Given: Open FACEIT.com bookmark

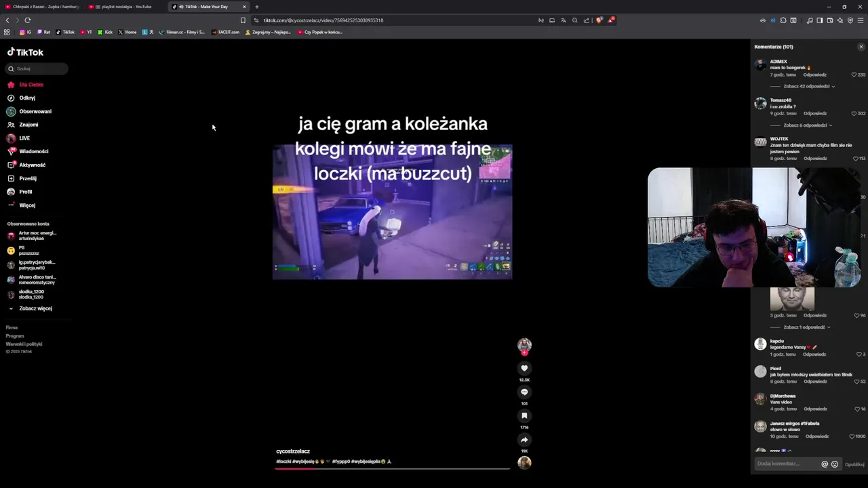Looking at the screenshot, I should (226, 32).
